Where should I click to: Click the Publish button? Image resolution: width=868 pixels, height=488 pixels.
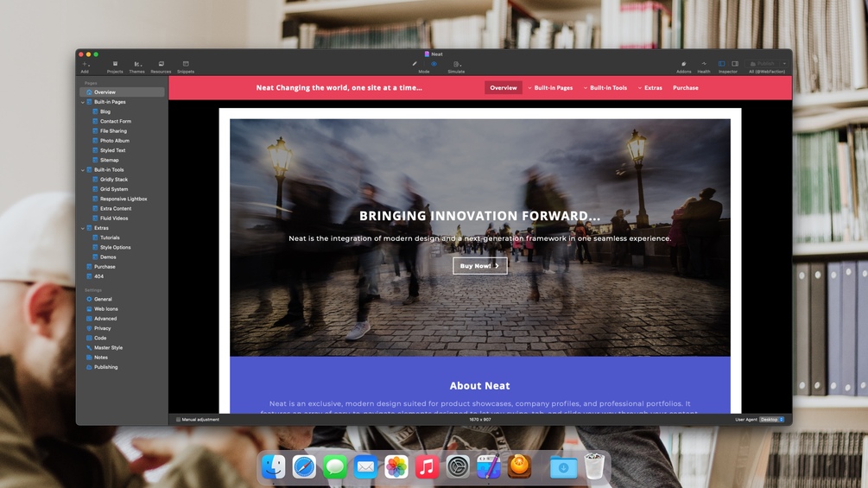(763, 64)
